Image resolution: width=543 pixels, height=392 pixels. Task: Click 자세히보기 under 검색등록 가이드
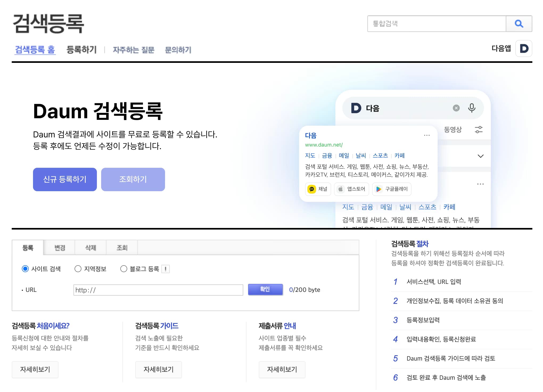coord(159,370)
